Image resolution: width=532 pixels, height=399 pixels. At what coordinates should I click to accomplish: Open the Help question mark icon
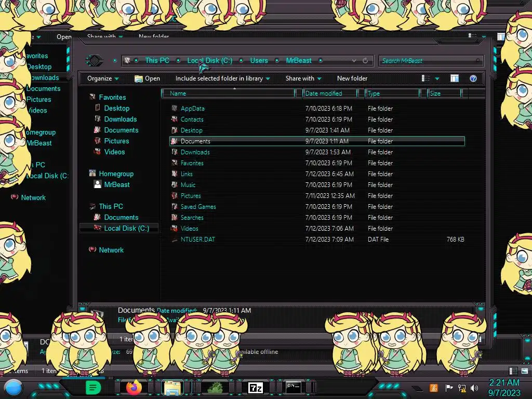point(473,78)
